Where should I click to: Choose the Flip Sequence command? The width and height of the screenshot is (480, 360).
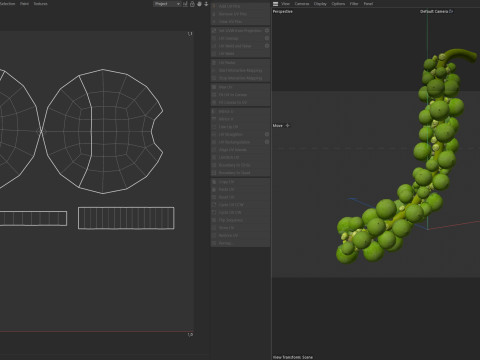240,220
